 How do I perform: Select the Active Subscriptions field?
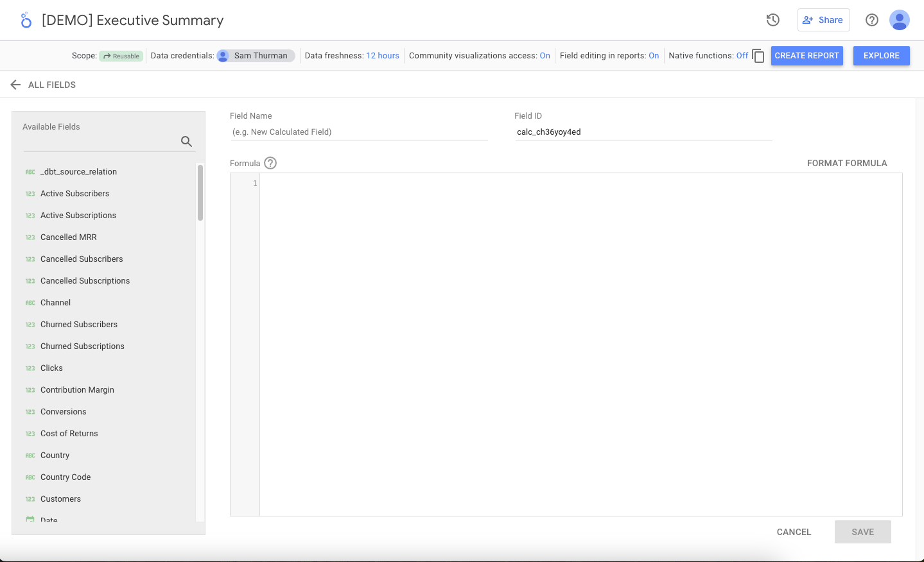click(x=78, y=216)
